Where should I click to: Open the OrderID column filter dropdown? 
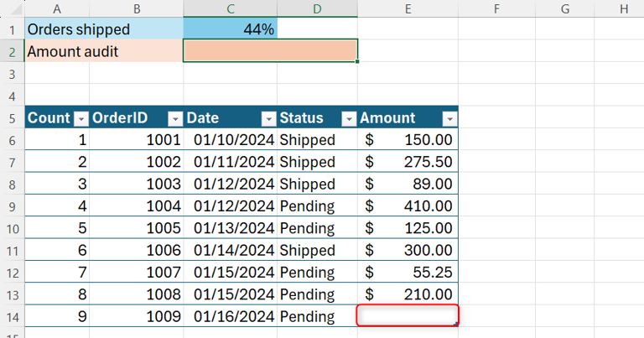click(x=175, y=119)
